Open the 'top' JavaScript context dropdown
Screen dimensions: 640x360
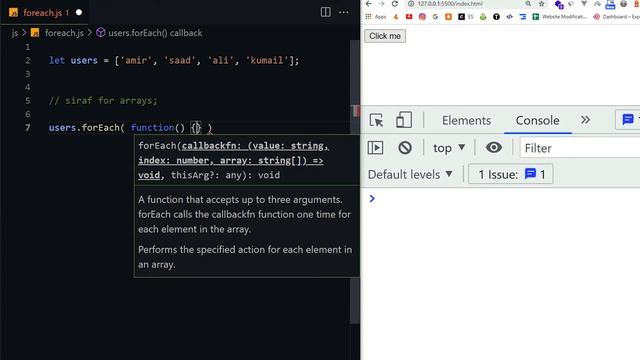tap(449, 148)
